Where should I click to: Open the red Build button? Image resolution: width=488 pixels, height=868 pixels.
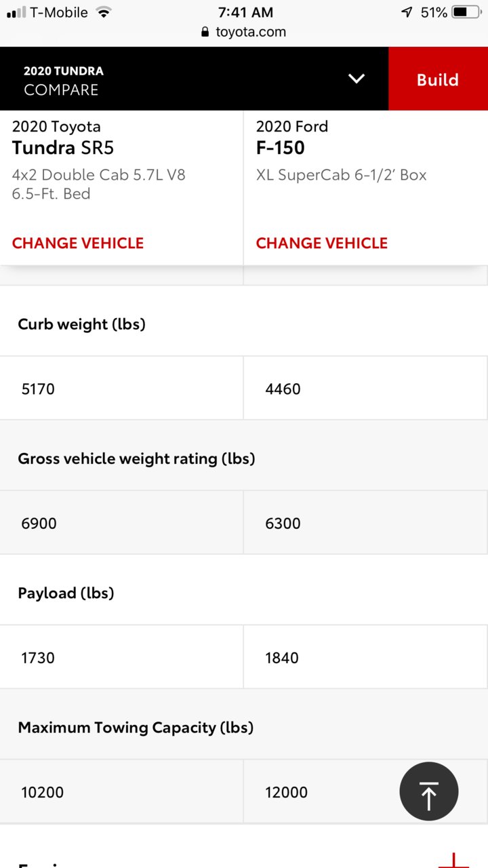(438, 79)
